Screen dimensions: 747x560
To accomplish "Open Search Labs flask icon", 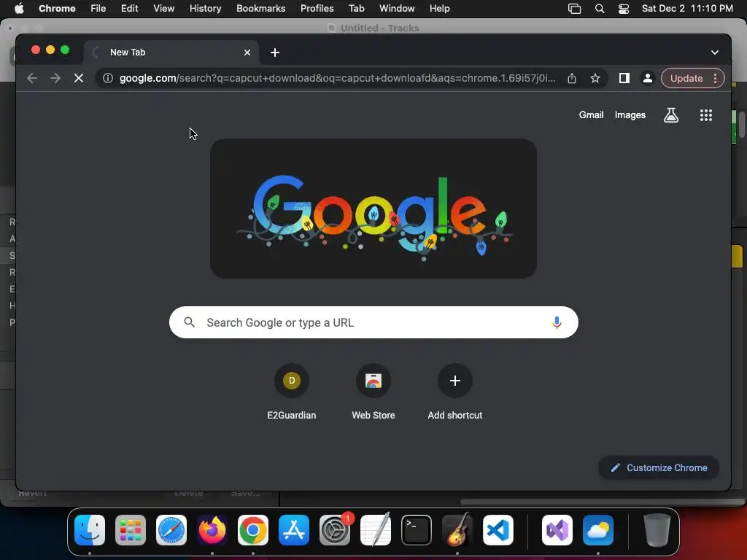I will (x=671, y=114).
